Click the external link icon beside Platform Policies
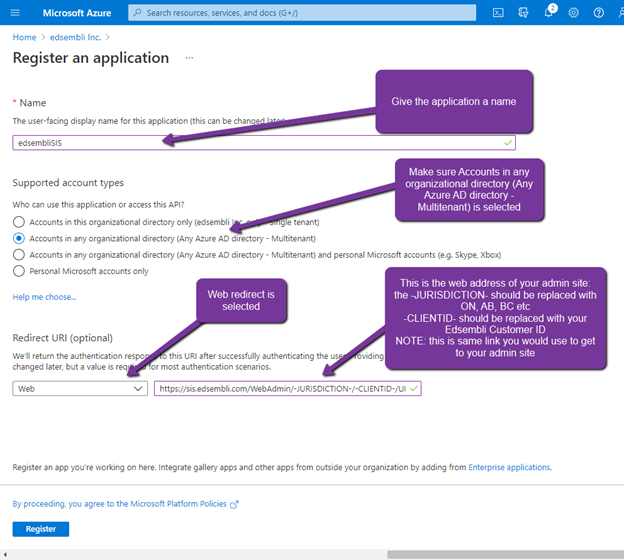The width and height of the screenshot is (624, 560). pos(234,504)
